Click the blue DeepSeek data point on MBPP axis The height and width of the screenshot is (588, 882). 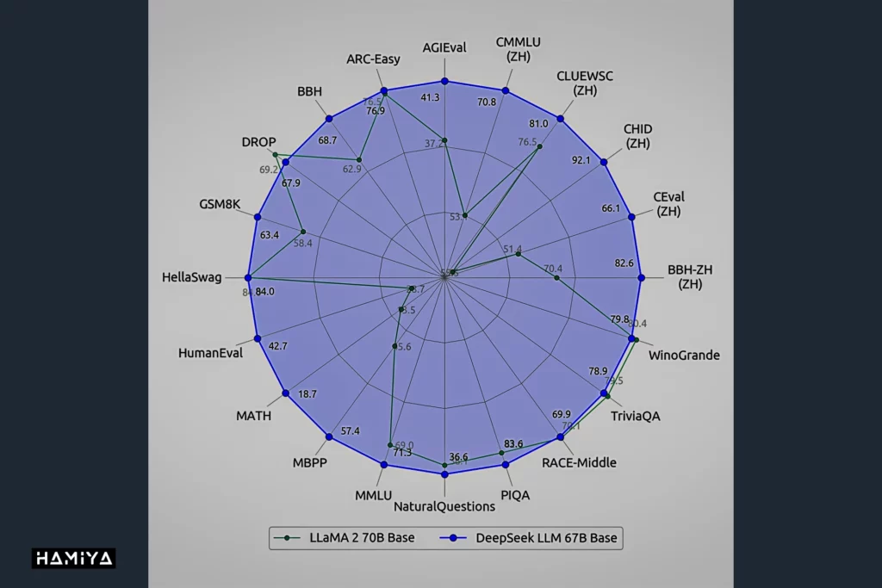(x=330, y=436)
